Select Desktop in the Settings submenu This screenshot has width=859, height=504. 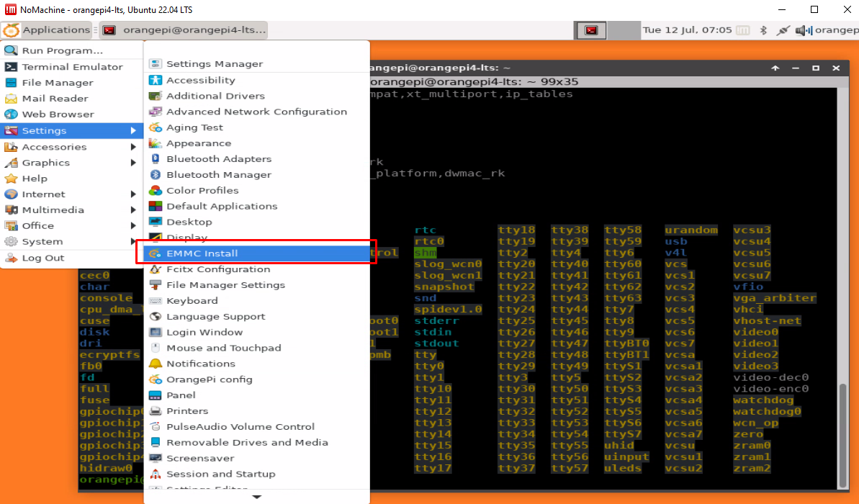256,222
